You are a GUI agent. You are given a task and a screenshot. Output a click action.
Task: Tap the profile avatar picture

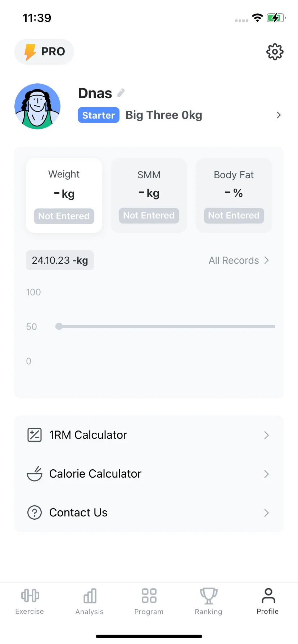click(x=37, y=106)
